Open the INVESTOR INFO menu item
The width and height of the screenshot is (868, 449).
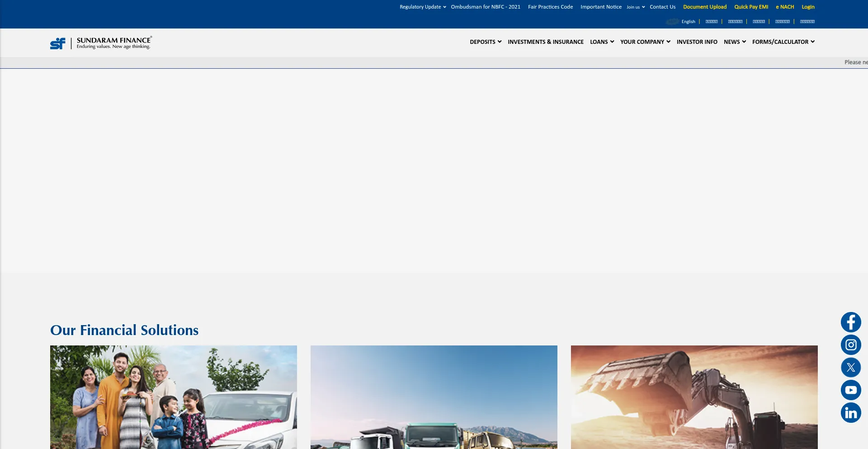(x=697, y=42)
